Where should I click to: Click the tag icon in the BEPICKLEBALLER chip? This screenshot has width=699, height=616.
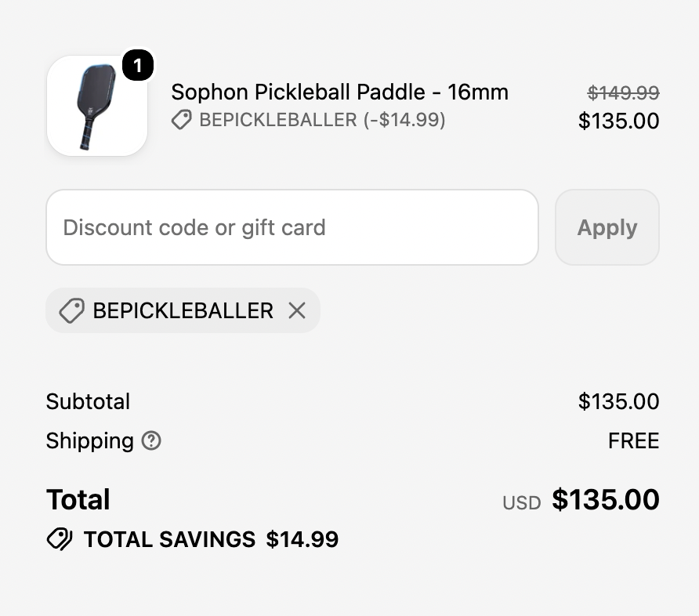pos(72,310)
